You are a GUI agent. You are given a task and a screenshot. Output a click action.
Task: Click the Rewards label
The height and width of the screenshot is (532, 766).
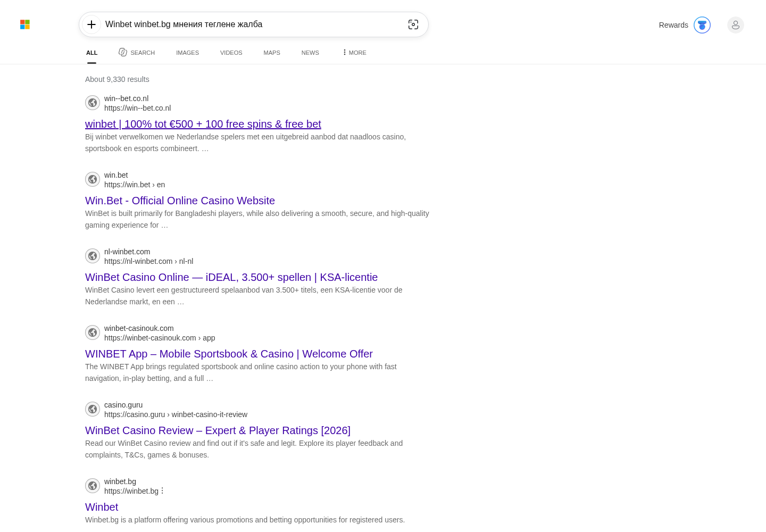point(673,25)
